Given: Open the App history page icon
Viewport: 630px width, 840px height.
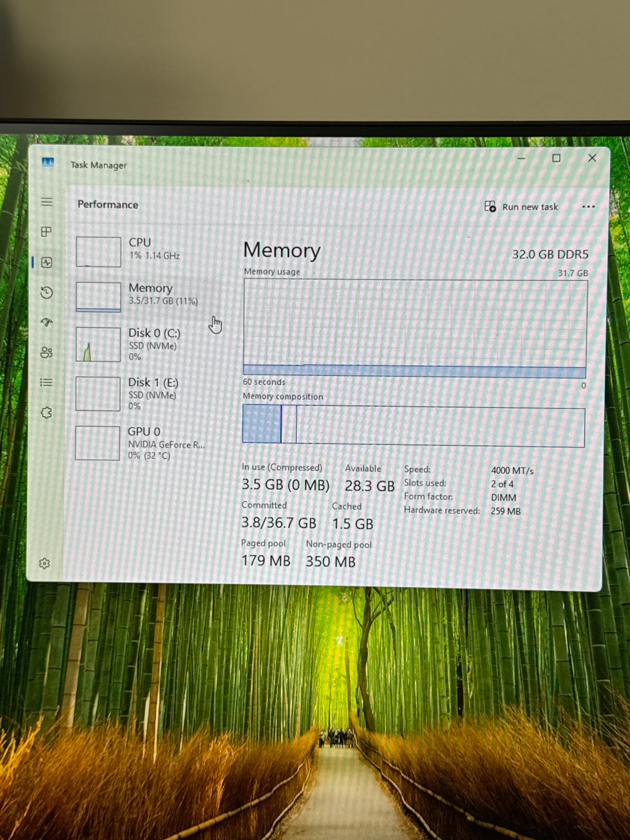Looking at the screenshot, I should coord(47,292).
